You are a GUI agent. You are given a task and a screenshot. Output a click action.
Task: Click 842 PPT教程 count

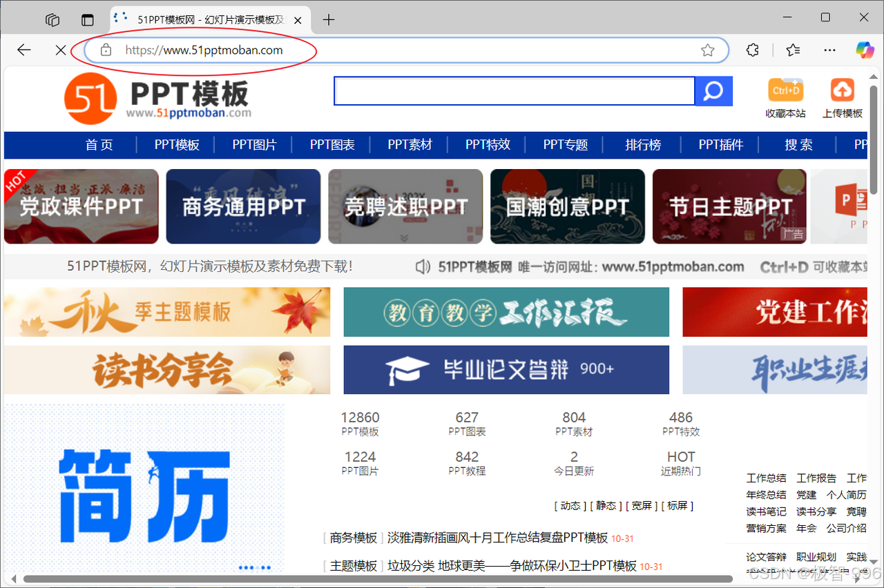click(467, 463)
